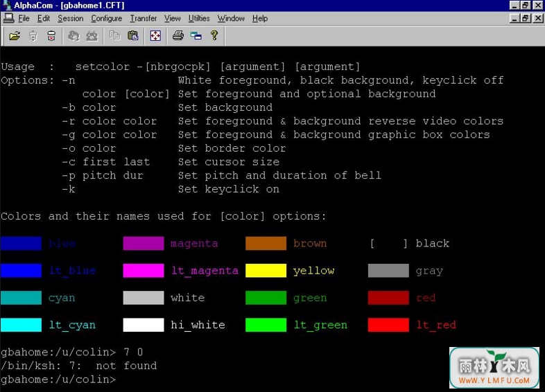545x392 pixels.
Task: Open the Configure menu
Action: tap(106, 19)
